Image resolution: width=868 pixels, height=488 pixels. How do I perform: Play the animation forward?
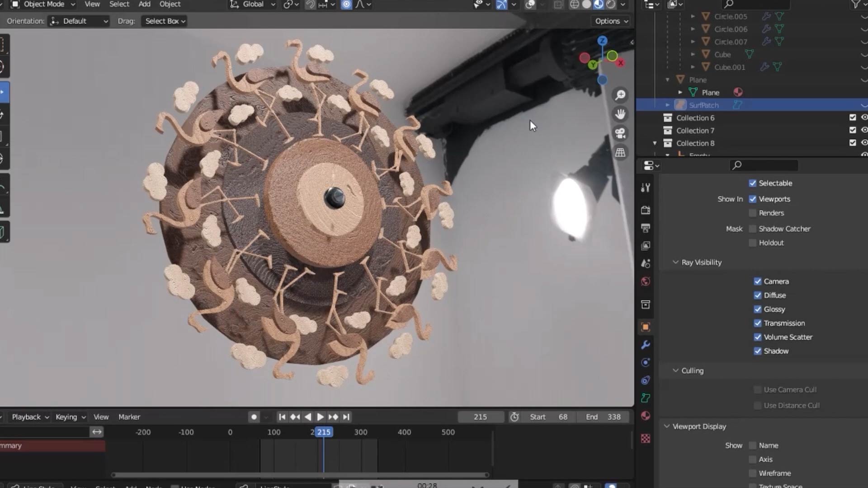tap(320, 417)
